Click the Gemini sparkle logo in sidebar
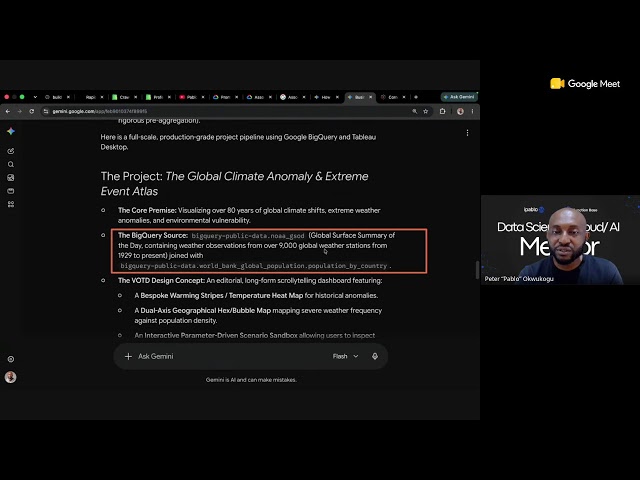The width and height of the screenshot is (640, 480). click(x=11, y=131)
